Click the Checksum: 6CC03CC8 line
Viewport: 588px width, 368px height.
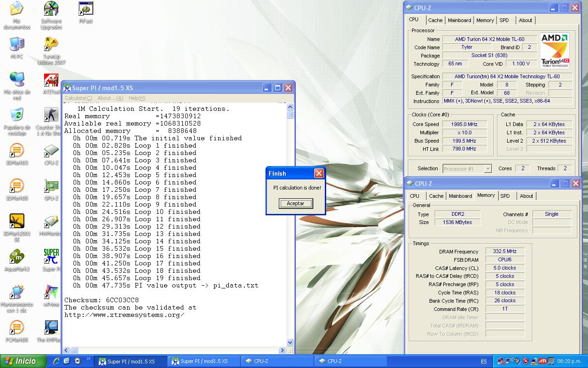[102, 300]
